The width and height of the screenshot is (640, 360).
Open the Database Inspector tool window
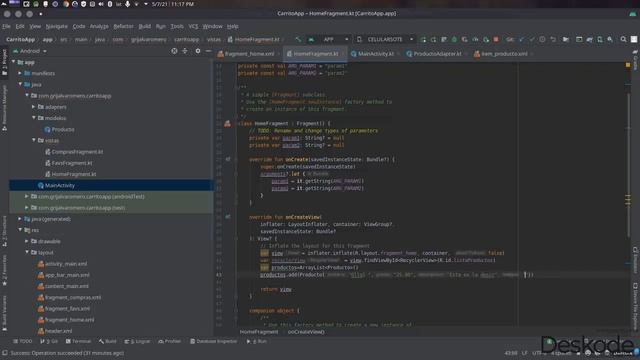click(213, 341)
